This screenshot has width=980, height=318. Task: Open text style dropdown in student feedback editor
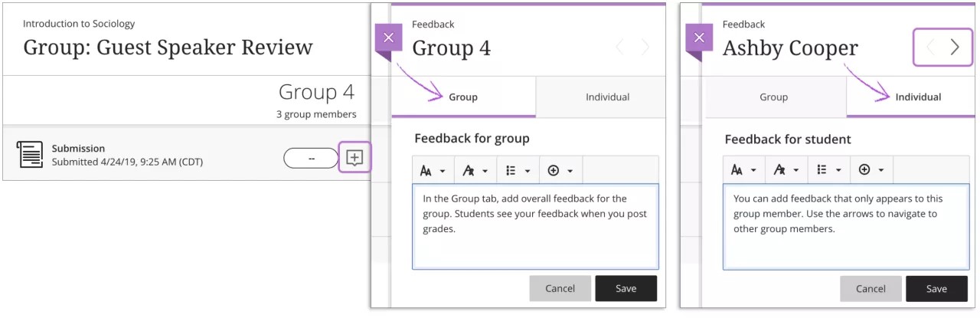click(743, 170)
